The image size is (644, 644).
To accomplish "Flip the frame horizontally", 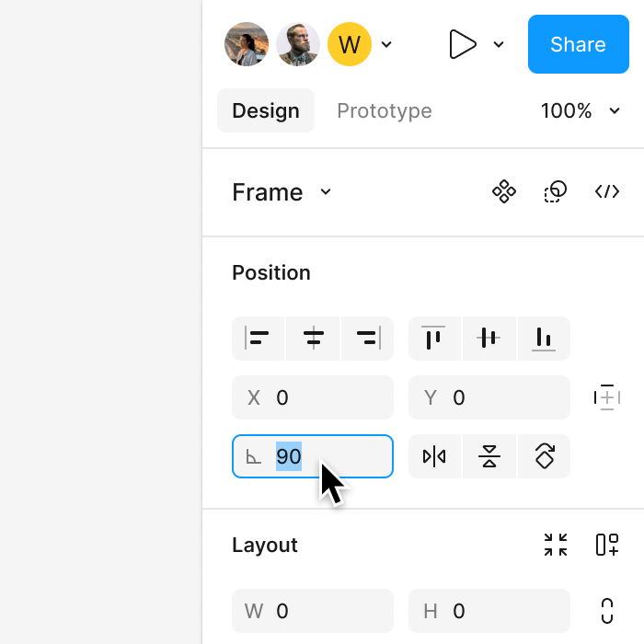I will coord(434,456).
